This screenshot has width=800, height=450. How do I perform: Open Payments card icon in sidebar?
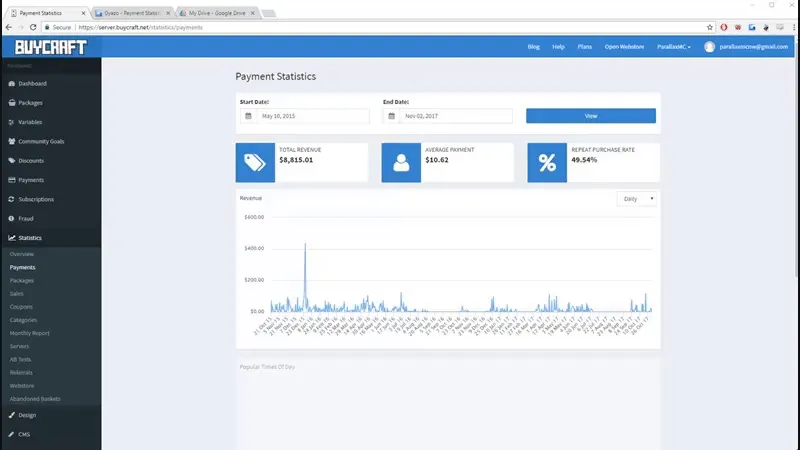click(12, 180)
